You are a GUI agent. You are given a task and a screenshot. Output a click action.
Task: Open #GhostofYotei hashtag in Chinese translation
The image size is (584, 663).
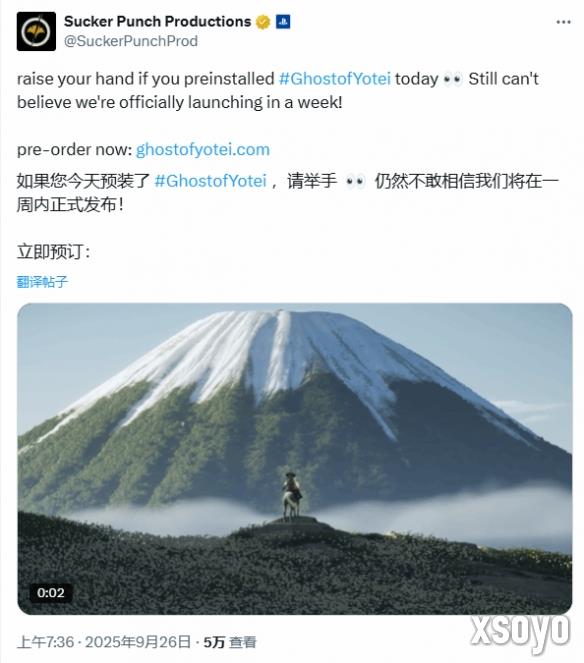click(x=210, y=181)
